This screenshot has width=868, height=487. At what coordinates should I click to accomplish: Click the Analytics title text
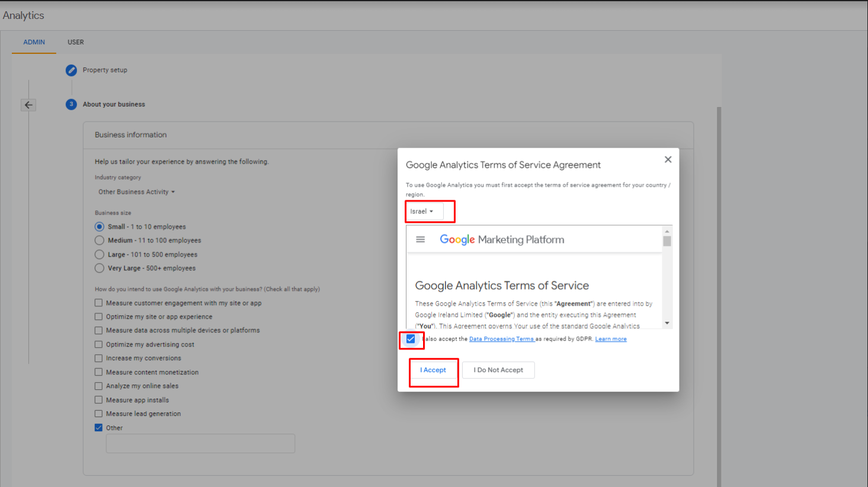(x=23, y=15)
